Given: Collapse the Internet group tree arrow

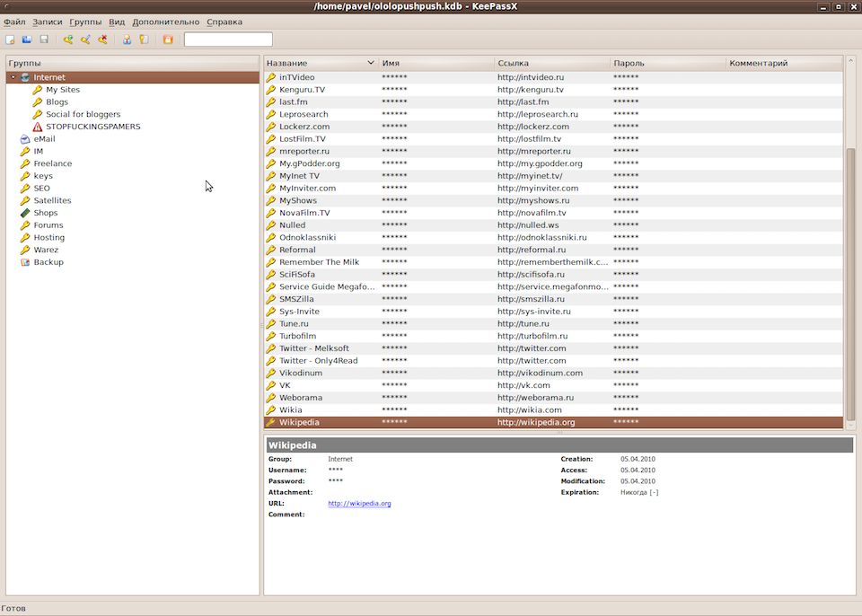Looking at the screenshot, I should [13, 77].
